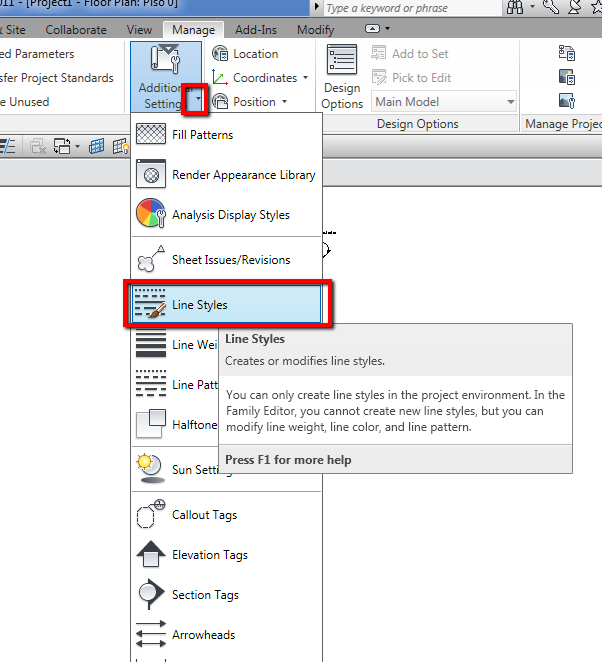Switch to the Add-Ins ribbon tab
602x662 pixels.
tap(256, 30)
